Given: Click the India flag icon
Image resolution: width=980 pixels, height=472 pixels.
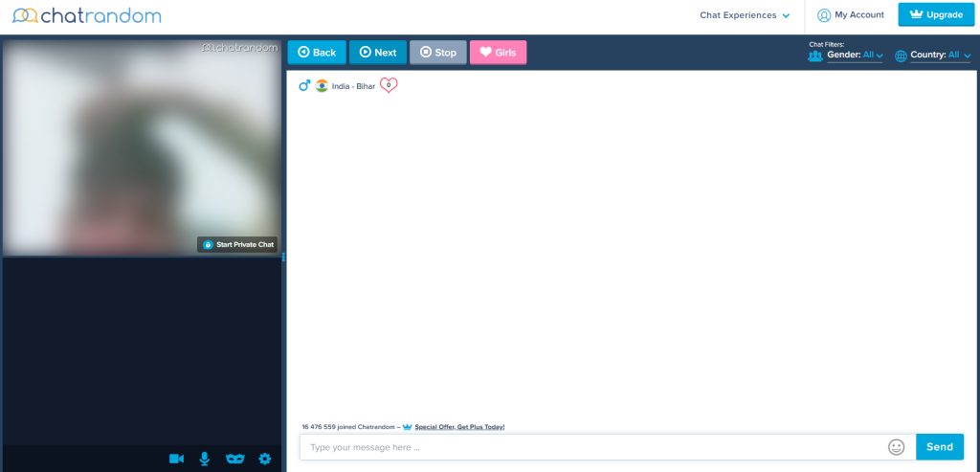Looking at the screenshot, I should click(322, 86).
